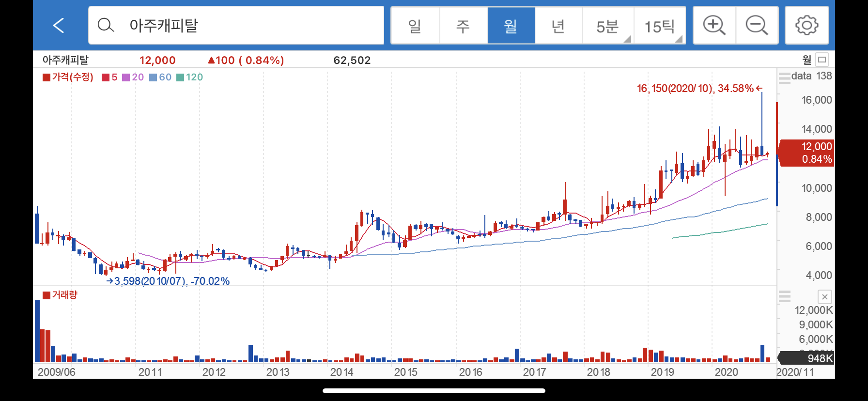The height and width of the screenshot is (401, 868).
Task: Maximize the chart window icon
Action: coord(822,60)
